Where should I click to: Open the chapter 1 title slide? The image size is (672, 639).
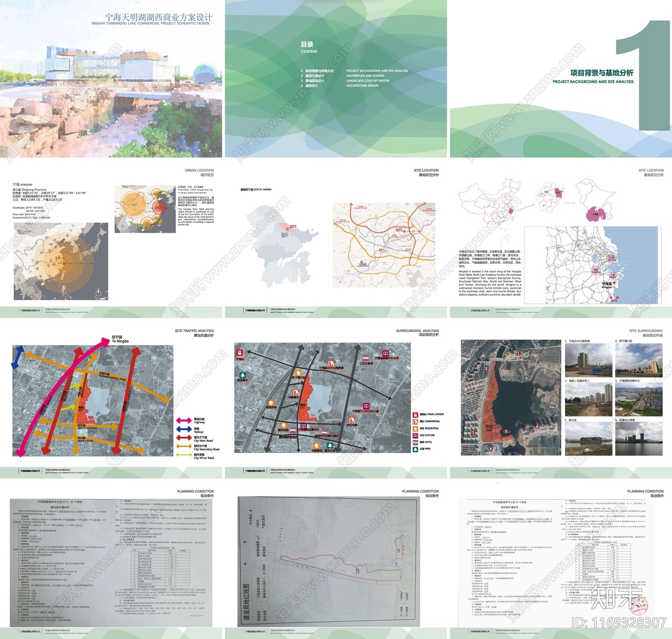[x=561, y=79]
